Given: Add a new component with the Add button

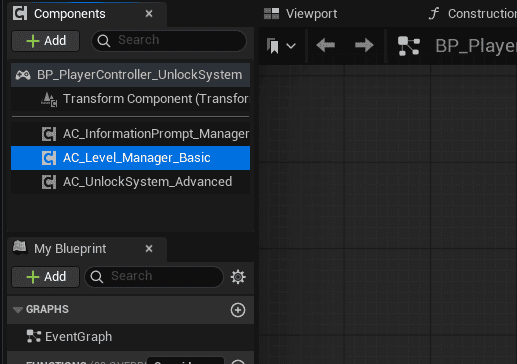Looking at the screenshot, I should tap(46, 41).
